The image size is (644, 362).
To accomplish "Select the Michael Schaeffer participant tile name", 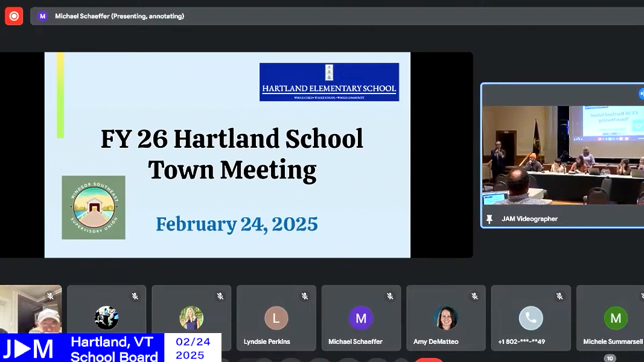I will coord(355,341).
